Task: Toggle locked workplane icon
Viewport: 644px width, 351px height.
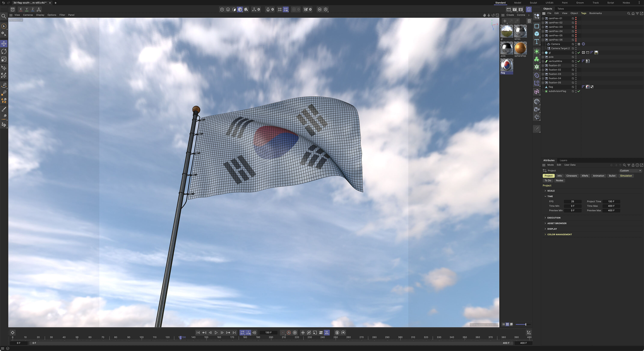Action: tap(286, 9)
